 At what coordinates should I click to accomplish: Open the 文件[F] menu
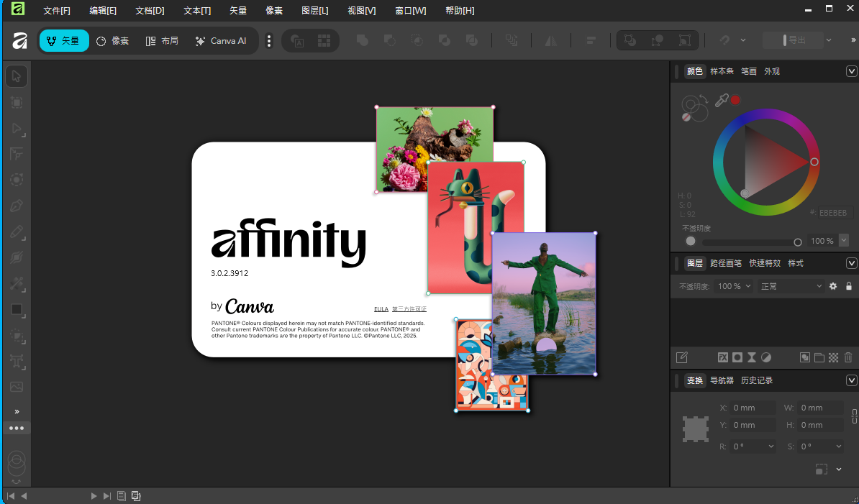[x=56, y=10]
